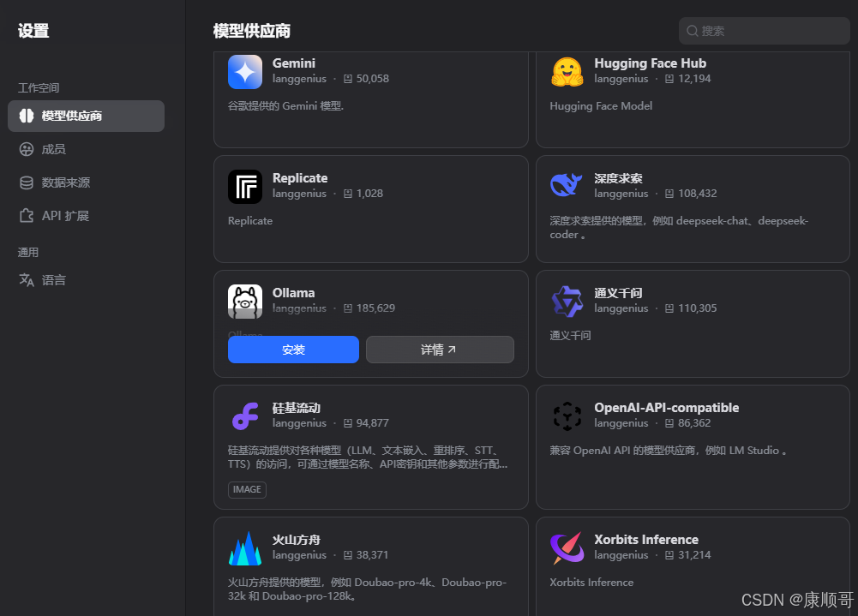Select the IMAGE tag on 硅基流动 card
This screenshot has height=616, width=858.
point(247,489)
